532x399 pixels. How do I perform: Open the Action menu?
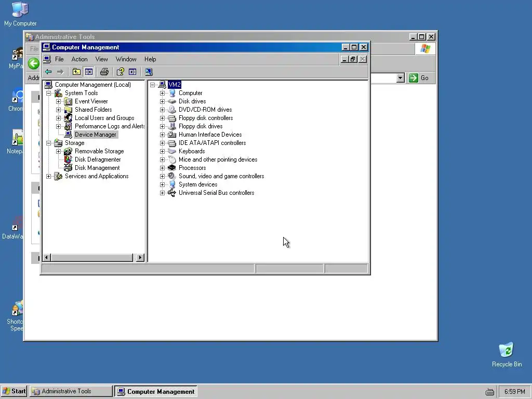click(x=79, y=59)
